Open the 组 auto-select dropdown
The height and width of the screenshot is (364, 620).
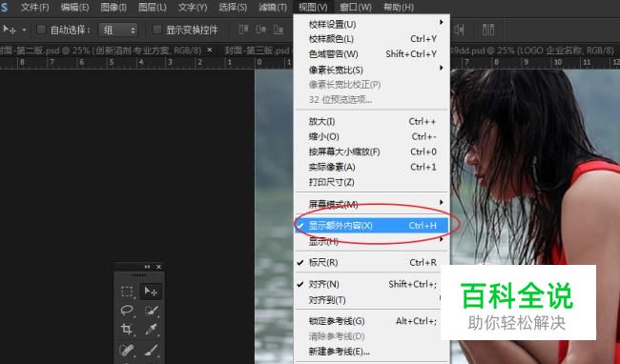[118, 30]
